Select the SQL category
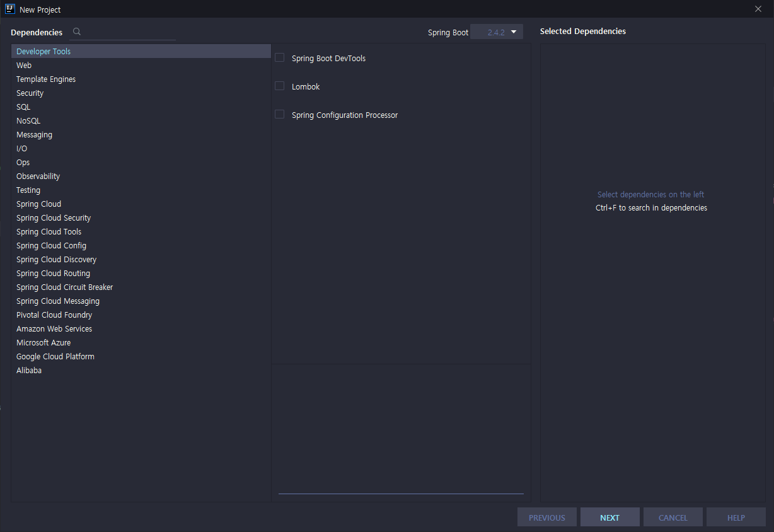 [x=141, y=107]
